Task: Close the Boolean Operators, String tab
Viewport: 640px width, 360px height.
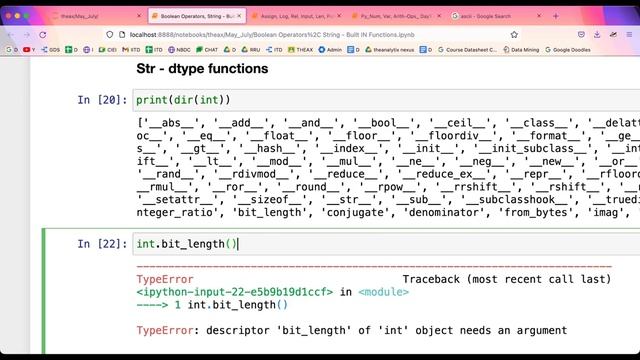Action: point(239,16)
